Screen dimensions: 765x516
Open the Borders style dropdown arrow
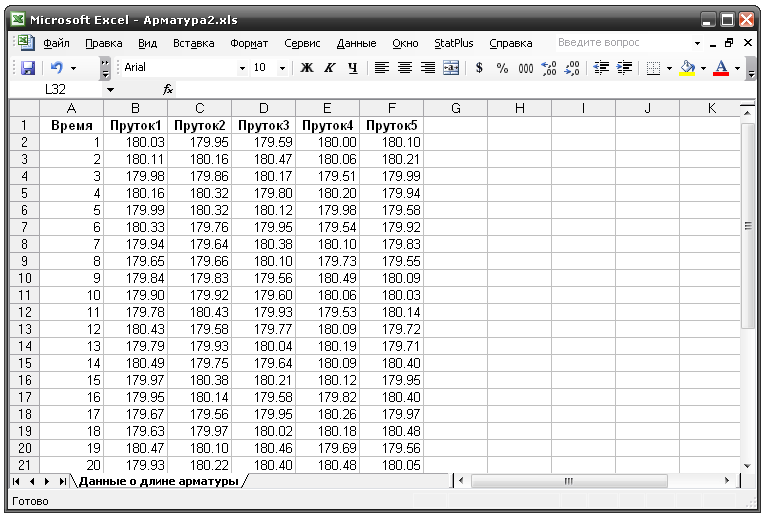[669, 68]
